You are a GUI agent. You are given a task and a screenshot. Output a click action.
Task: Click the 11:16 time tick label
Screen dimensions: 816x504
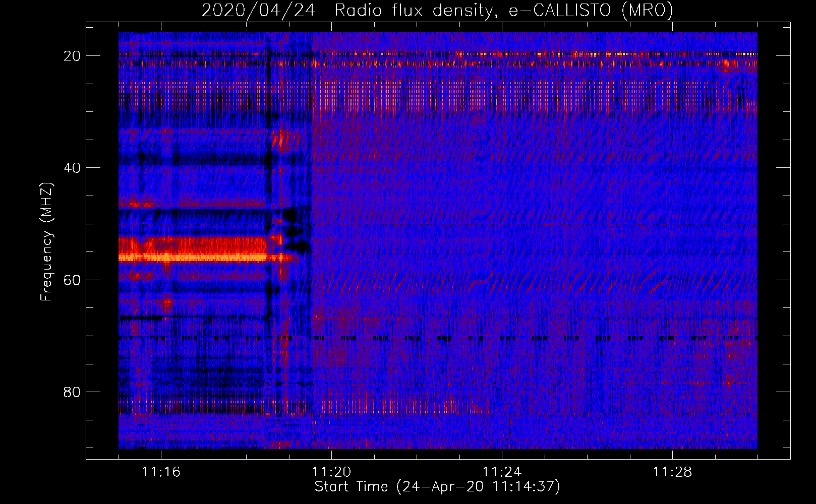click(161, 472)
